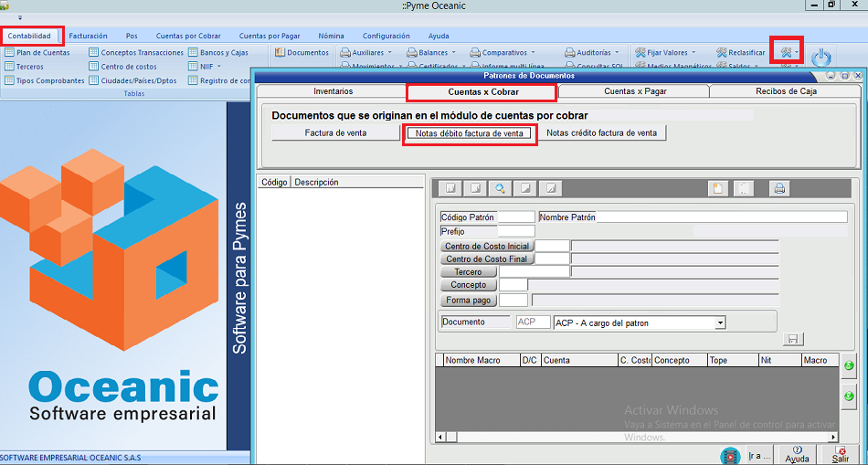Switch to the Inventarios tab

point(332,92)
